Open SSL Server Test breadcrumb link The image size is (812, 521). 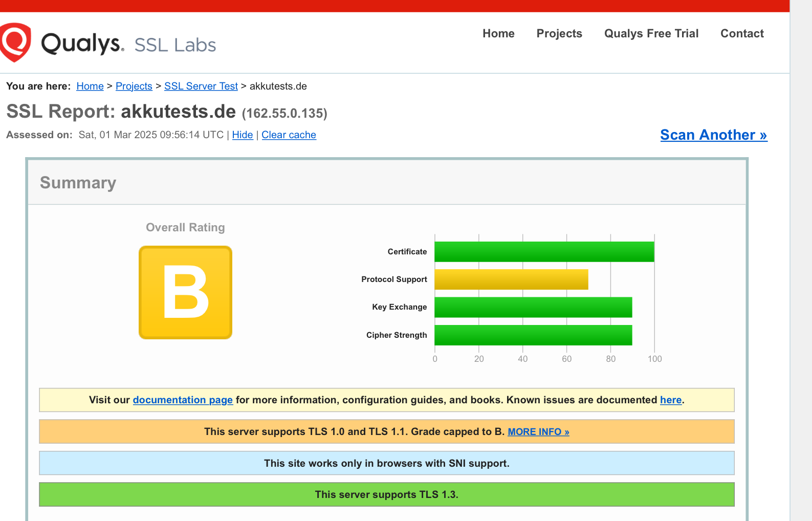(x=201, y=86)
